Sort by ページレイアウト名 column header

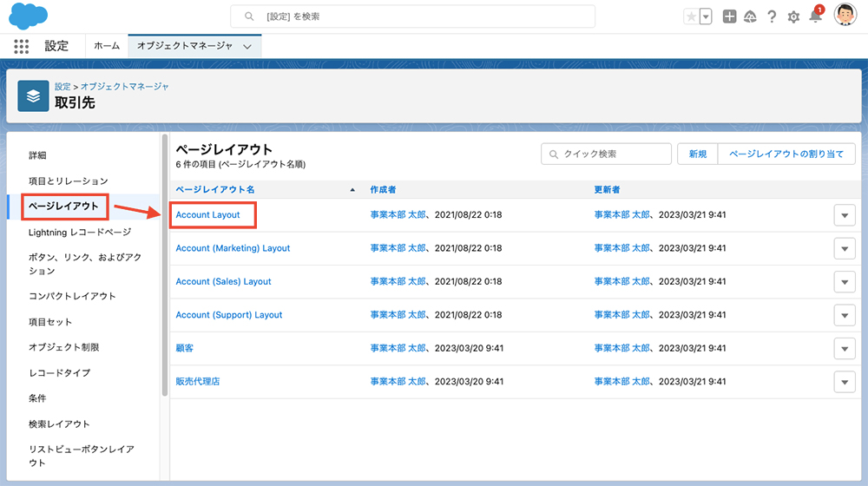[x=215, y=189]
